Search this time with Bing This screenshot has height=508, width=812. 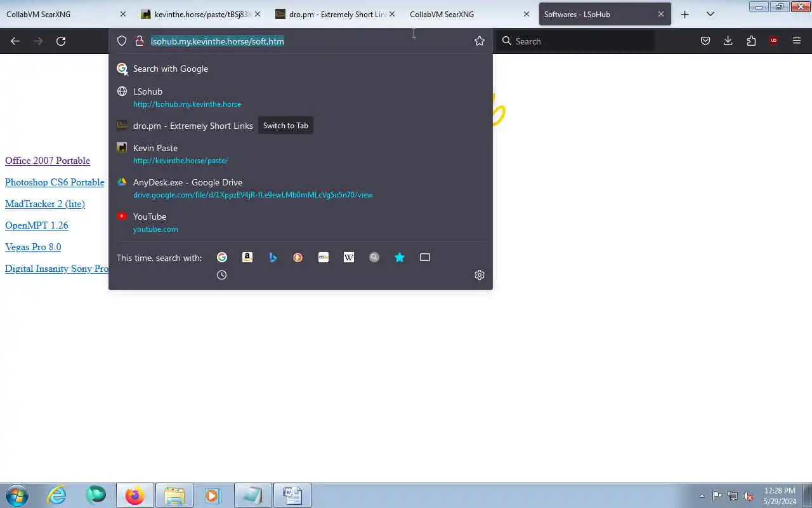pyautogui.click(x=273, y=257)
